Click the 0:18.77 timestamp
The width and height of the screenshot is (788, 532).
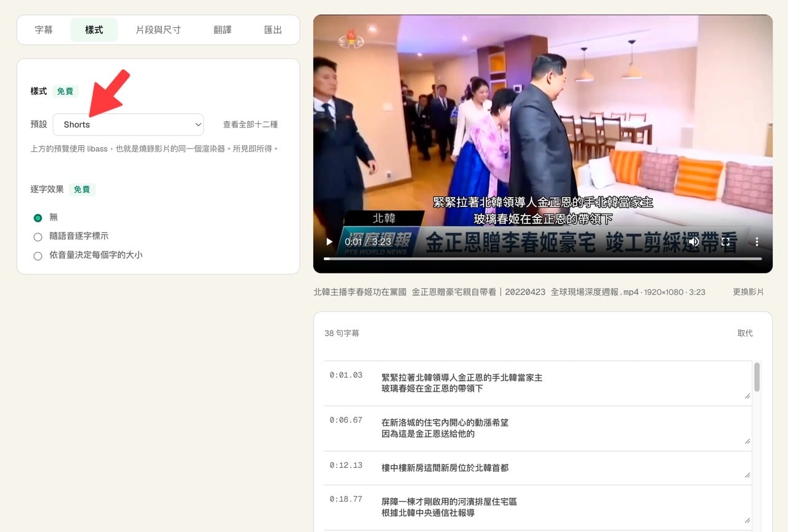point(346,499)
